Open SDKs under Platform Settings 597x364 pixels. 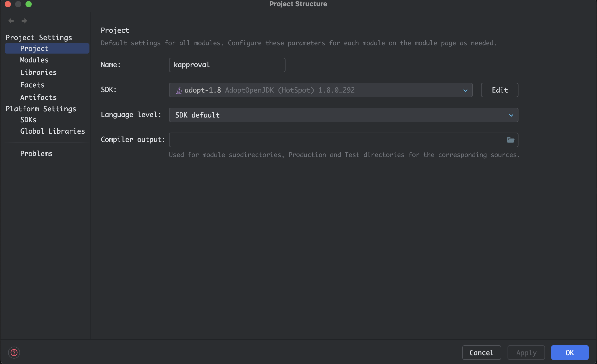pos(28,120)
